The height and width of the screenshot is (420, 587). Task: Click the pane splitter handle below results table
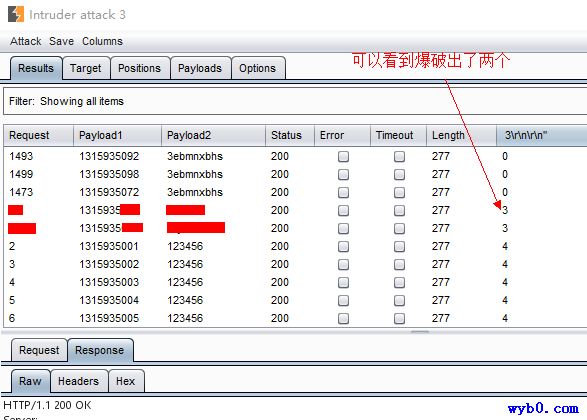point(420,331)
